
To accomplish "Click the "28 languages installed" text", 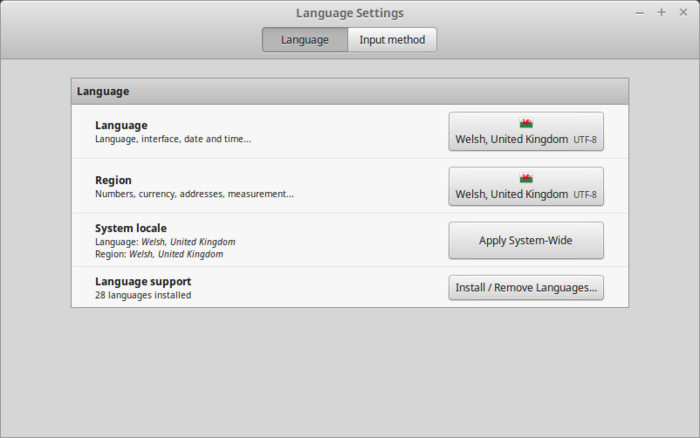I will point(143,296).
